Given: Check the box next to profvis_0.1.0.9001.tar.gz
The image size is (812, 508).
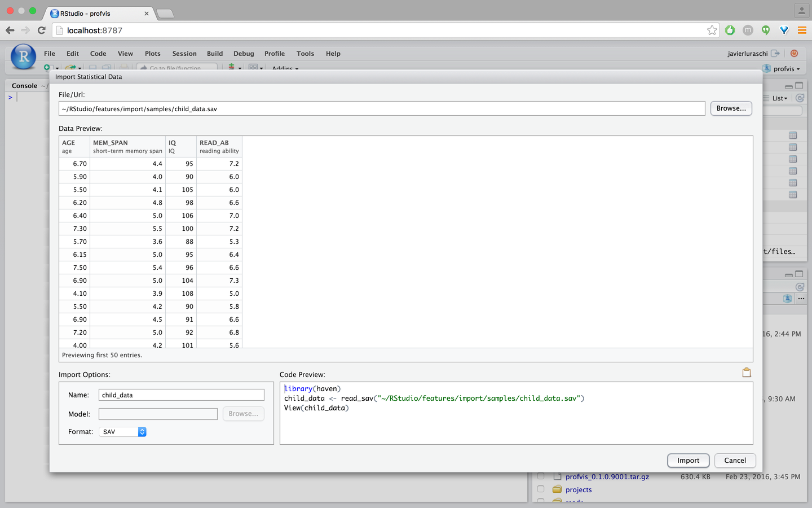Looking at the screenshot, I should tap(541, 476).
